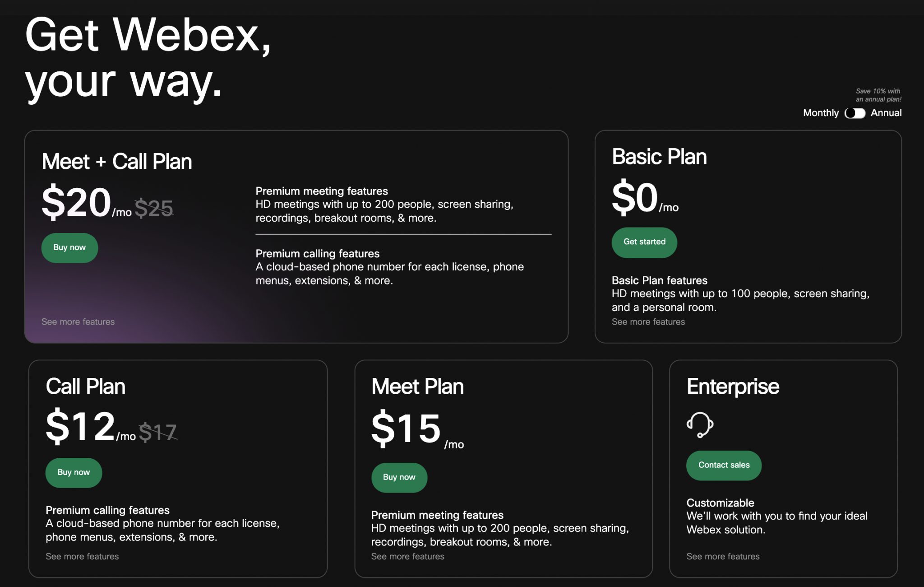The image size is (924, 587).
Task: Expand See more features under Enterprise
Action: 722,556
